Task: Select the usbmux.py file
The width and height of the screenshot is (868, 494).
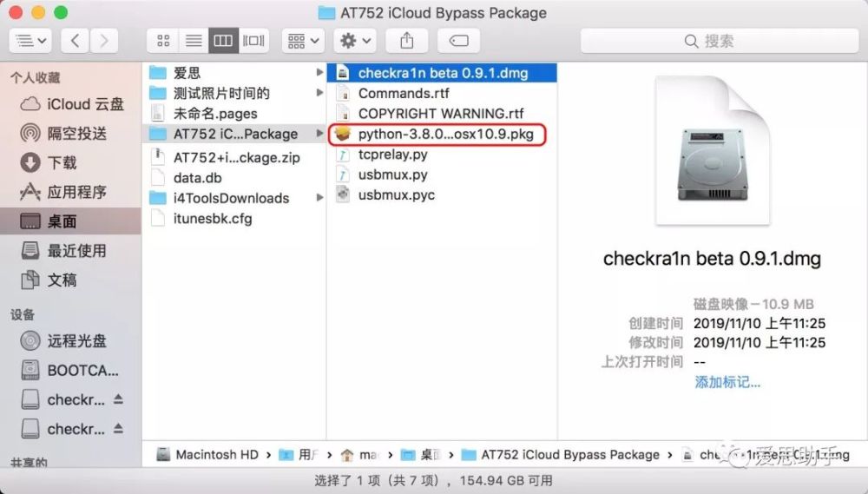Action: click(442, 175)
